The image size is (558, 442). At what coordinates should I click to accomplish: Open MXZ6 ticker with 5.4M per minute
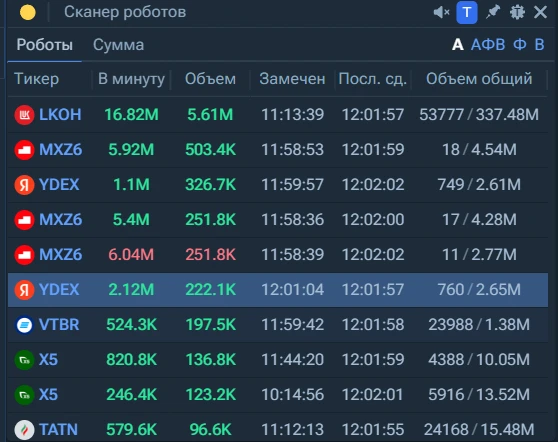60,219
